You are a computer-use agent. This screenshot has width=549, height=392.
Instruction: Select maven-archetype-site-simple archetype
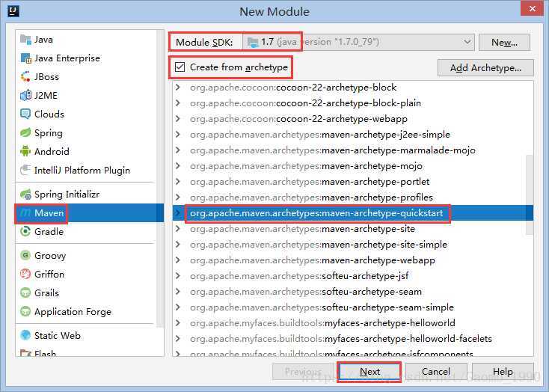point(353,244)
